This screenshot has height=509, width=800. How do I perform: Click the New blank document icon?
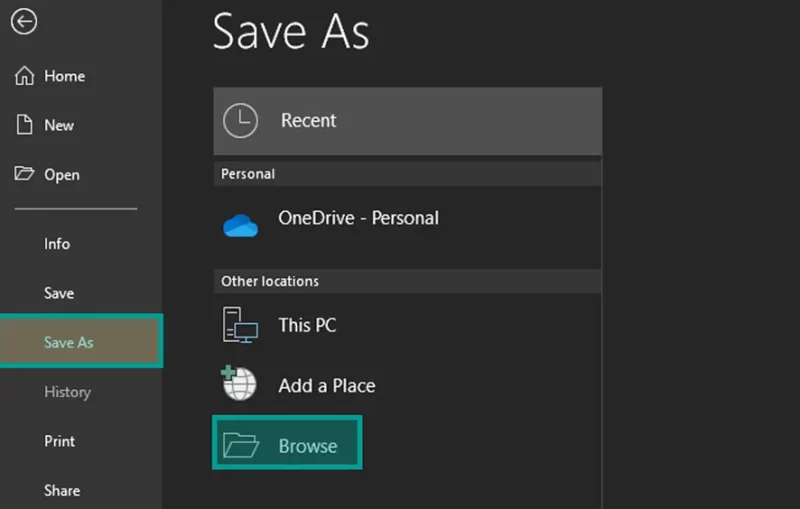click(24, 124)
